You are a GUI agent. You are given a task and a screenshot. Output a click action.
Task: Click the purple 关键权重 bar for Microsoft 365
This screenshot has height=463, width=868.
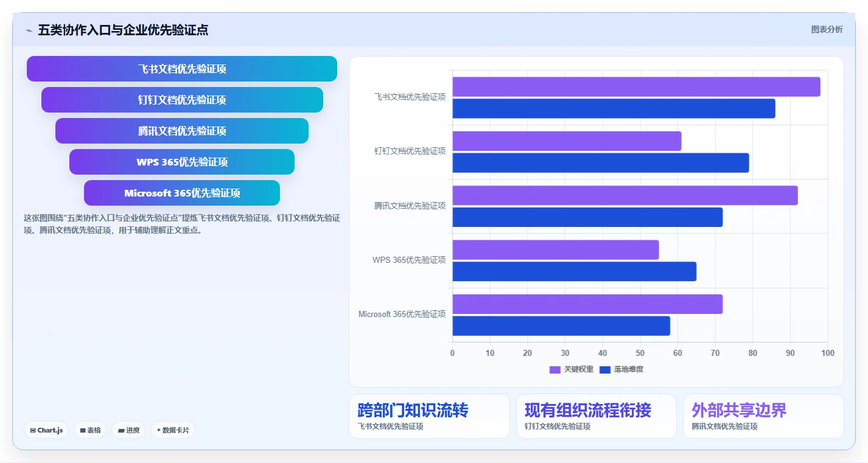point(587,304)
